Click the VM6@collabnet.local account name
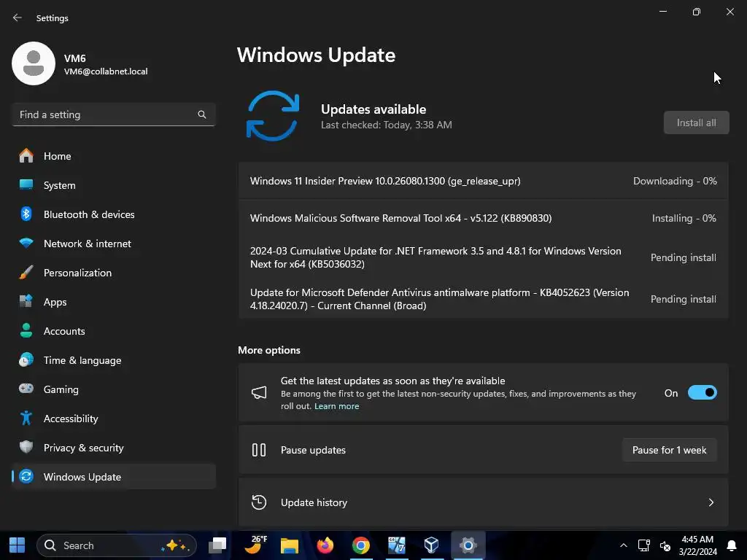This screenshot has height=560, width=747. 106,71
